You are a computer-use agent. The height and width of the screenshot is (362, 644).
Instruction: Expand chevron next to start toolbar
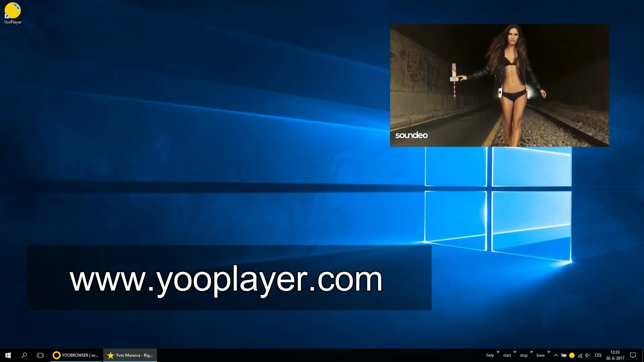(515, 352)
